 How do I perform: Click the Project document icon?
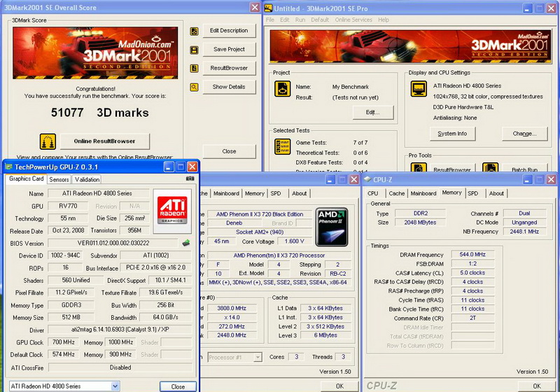[282, 90]
